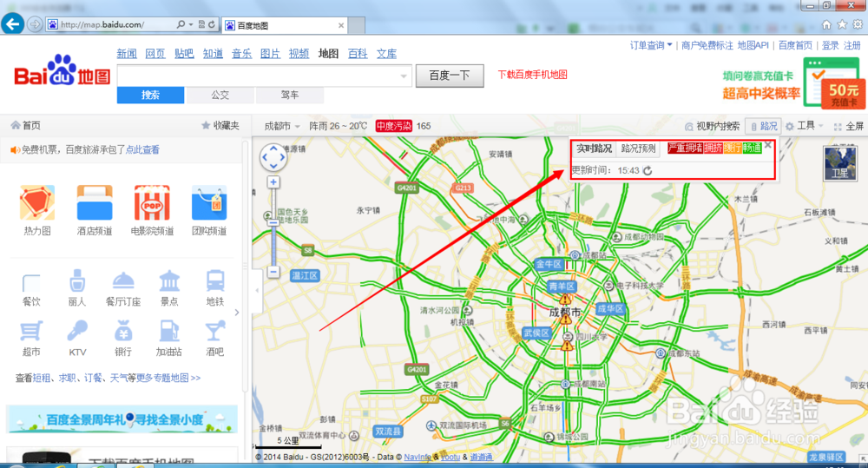Select the KTV category icon
Screen dimensions: 868x468
click(77, 331)
